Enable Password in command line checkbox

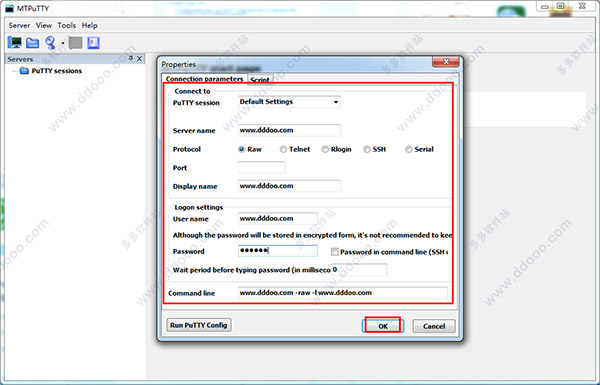tap(335, 252)
